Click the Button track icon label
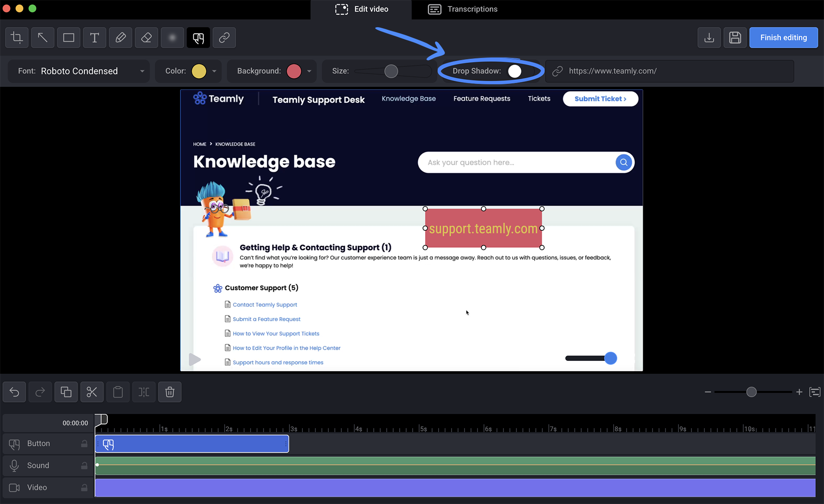 pos(14,444)
